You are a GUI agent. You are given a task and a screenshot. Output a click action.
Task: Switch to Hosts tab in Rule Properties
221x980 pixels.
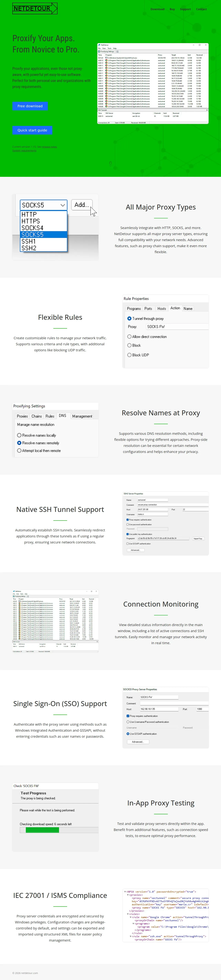[x=162, y=309]
